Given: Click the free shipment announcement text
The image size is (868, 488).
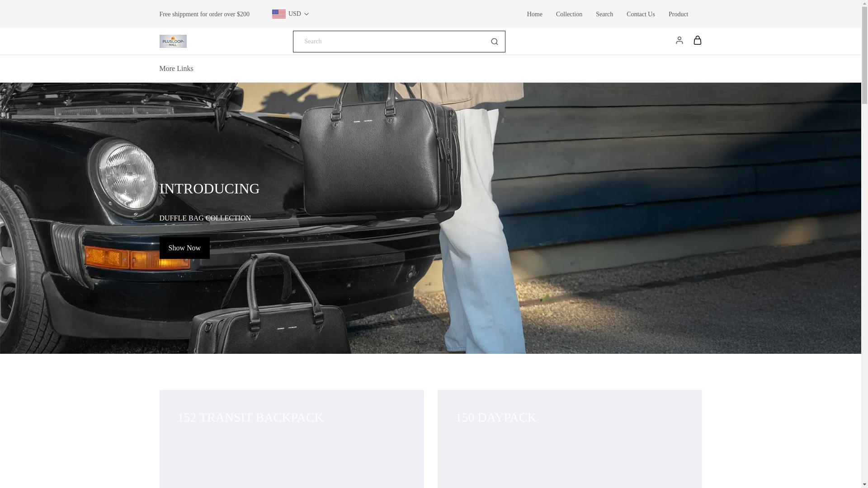Looking at the screenshot, I should (204, 14).
